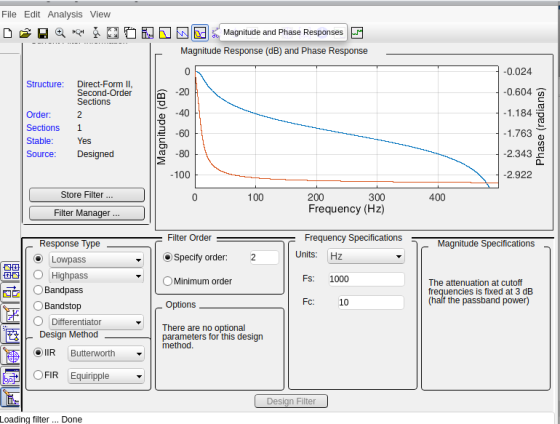Open the Butterworth IIR method dropdown
Screen dimensions: 560x424
106,354
